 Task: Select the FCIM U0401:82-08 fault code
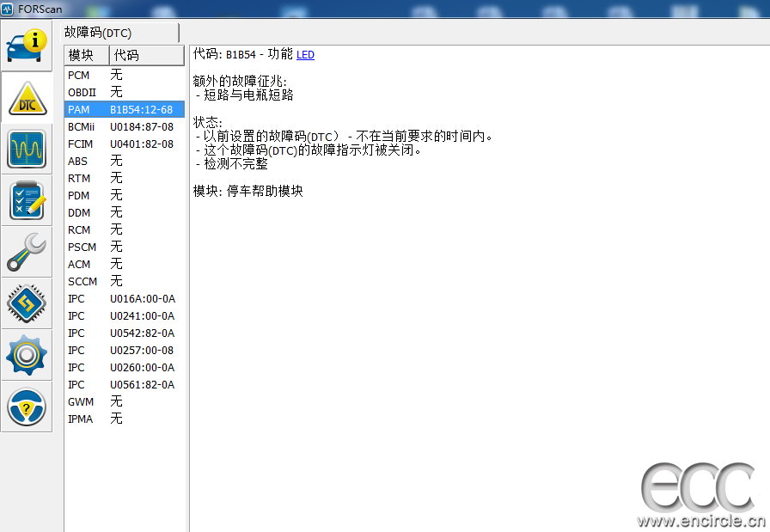(124, 144)
